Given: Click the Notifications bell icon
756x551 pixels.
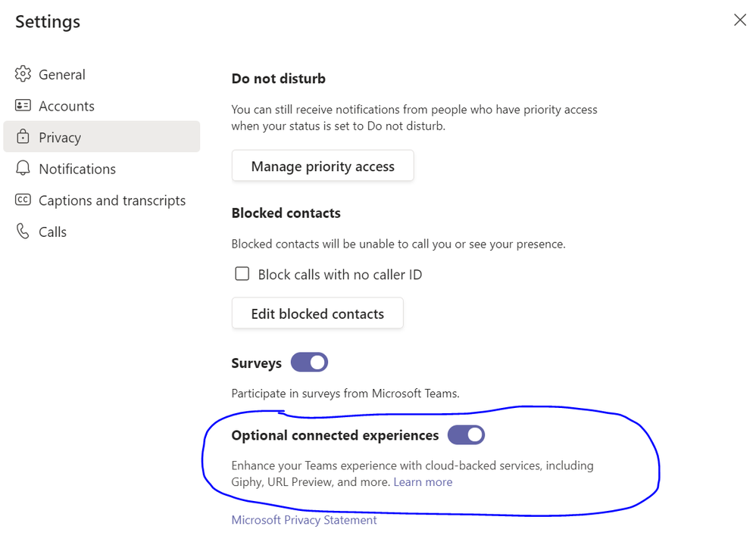Looking at the screenshot, I should 23,169.
